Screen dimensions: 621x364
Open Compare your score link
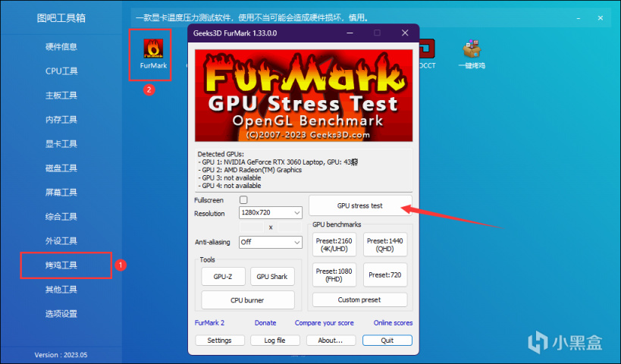click(x=324, y=323)
